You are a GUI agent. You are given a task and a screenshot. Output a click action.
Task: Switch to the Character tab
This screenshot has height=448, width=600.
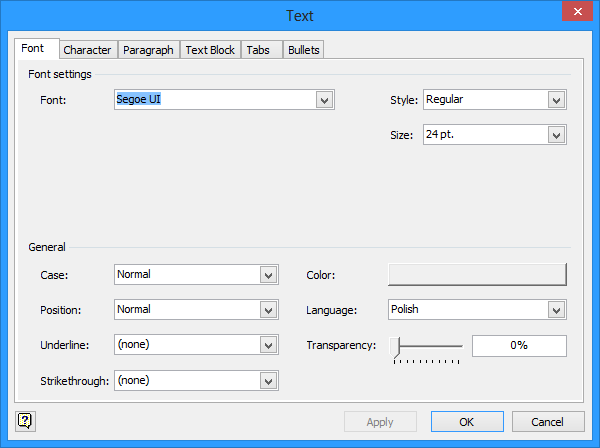pos(87,50)
